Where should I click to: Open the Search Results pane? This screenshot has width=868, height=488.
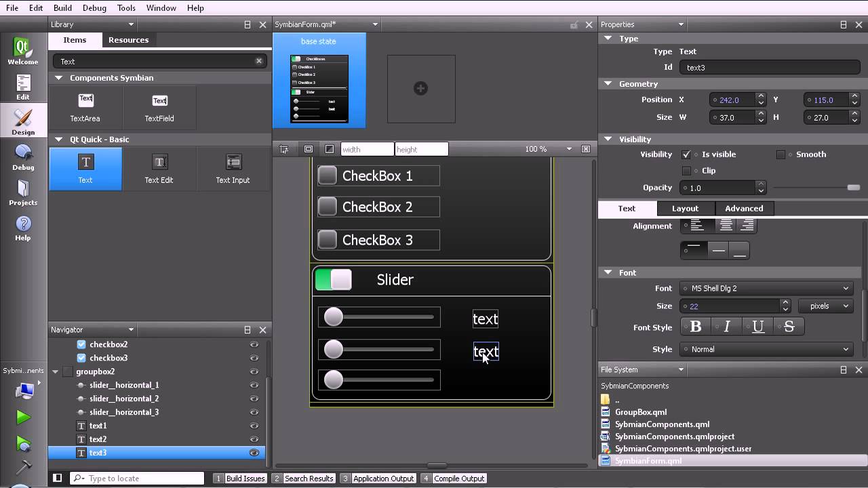pos(303,479)
